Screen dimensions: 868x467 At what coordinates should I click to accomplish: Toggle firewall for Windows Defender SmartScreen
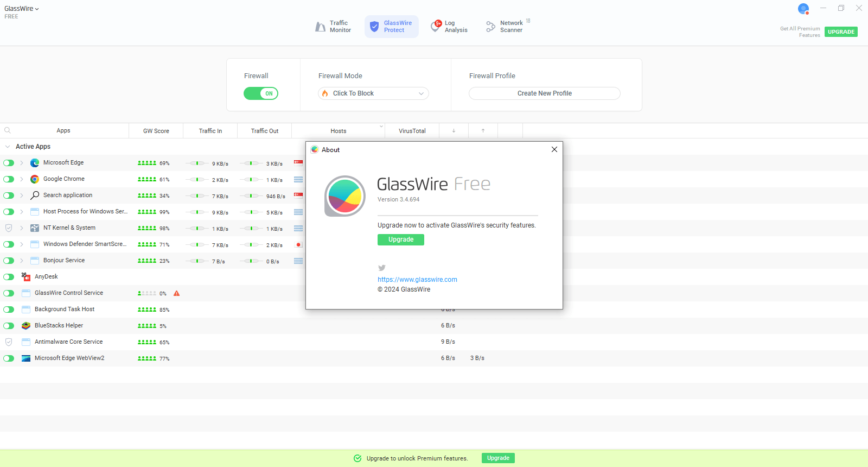[9, 244]
